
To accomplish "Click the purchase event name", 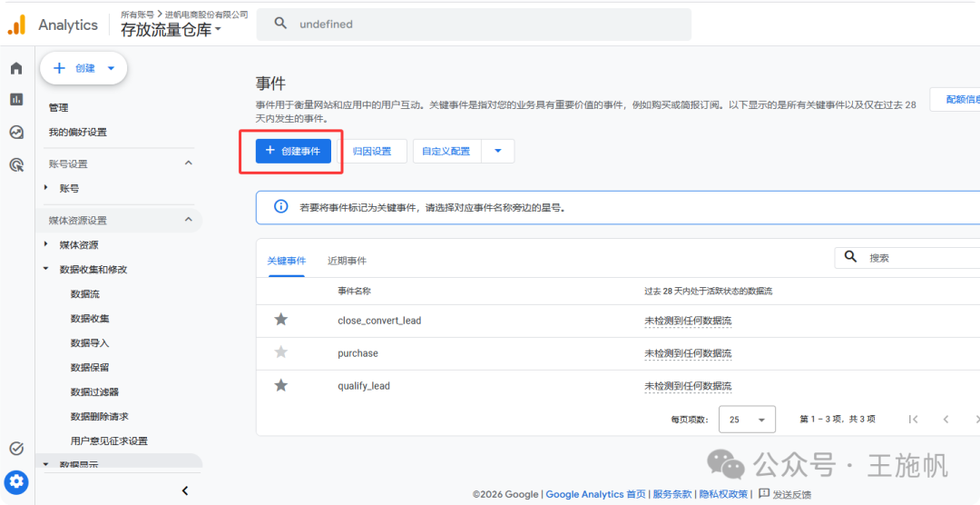I will [358, 353].
